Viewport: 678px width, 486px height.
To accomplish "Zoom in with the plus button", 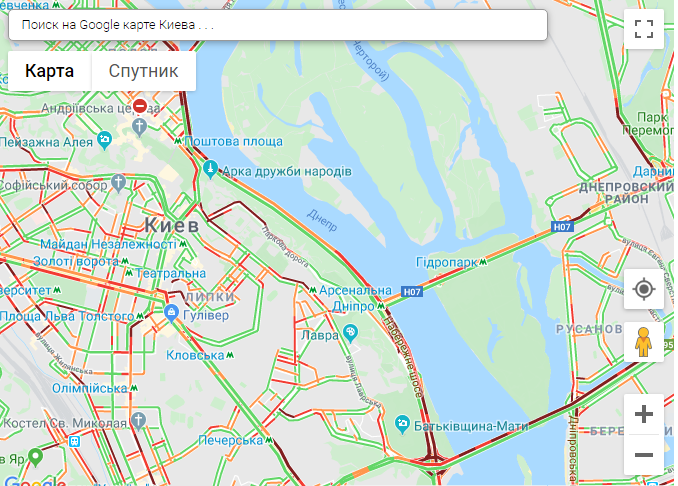I will click(x=644, y=414).
